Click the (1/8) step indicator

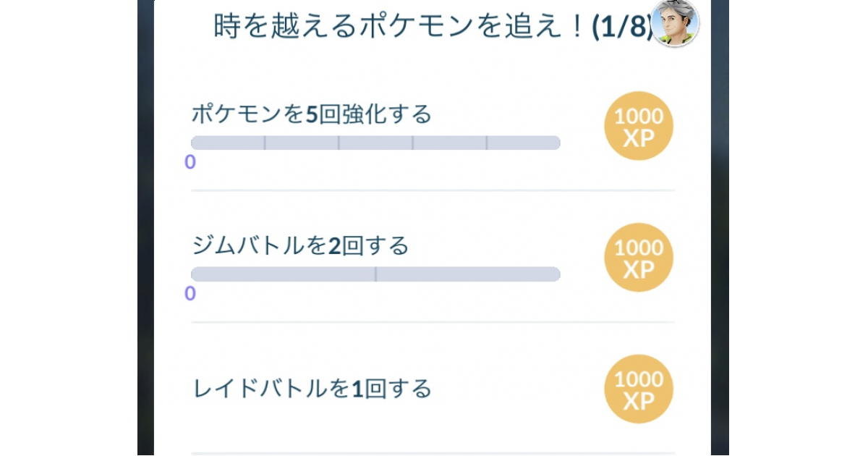(621, 27)
